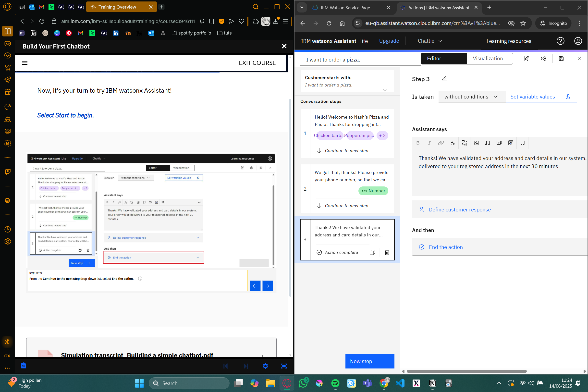Viewport: 588px width, 392px height.
Task: Switch to IBM Watson Service Page tab
Action: [345, 8]
